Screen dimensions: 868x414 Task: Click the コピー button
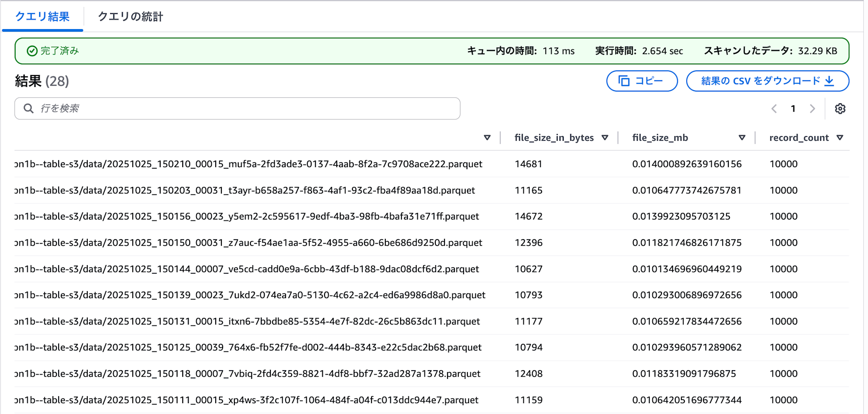coord(641,81)
